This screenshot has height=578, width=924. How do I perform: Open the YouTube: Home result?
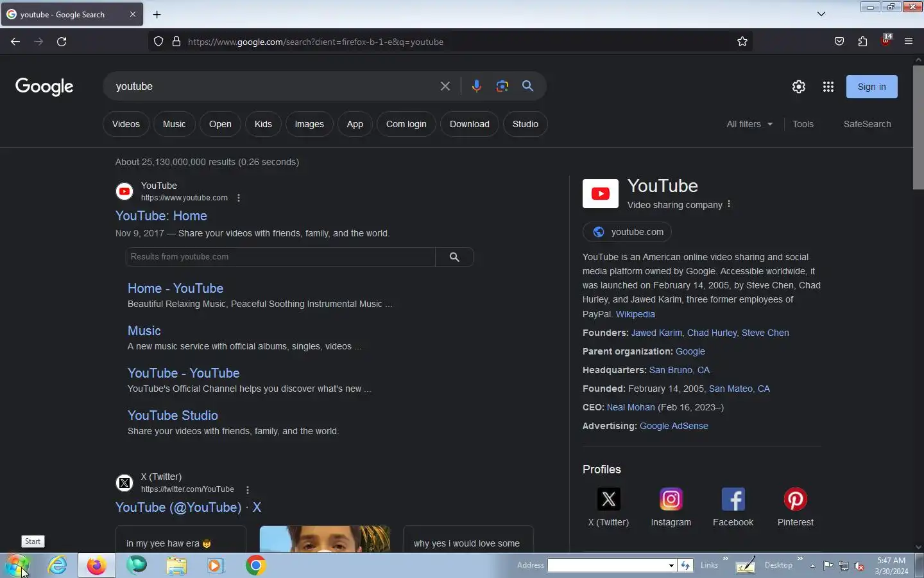pos(161,216)
